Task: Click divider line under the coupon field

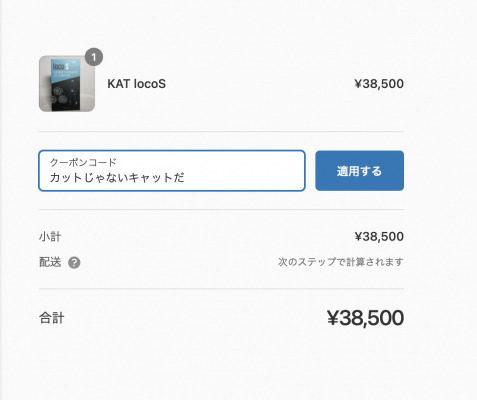Action: [x=221, y=210]
